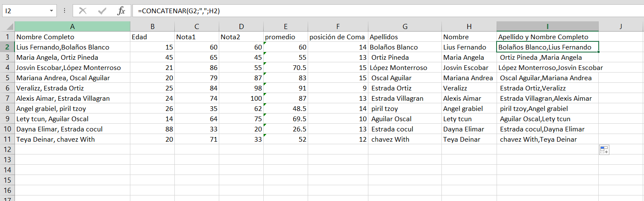Click the Enter checkmark icon in formula bar
This screenshot has width=644, height=201.
click(102, 11)
